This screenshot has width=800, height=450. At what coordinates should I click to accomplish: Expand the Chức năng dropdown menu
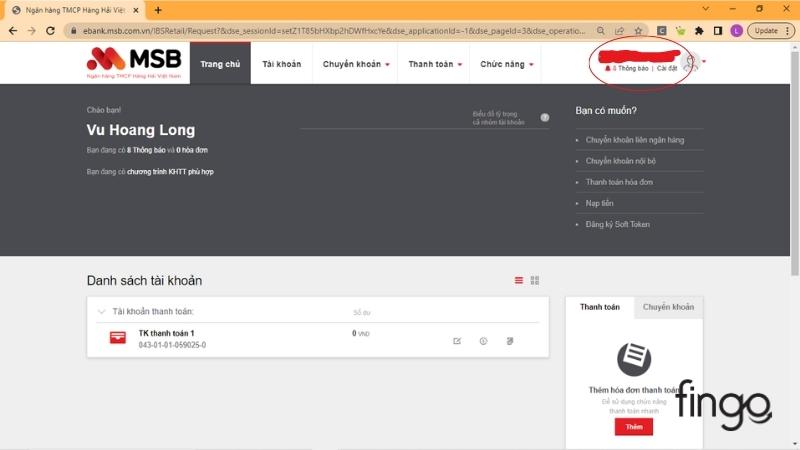pos(507,64)
